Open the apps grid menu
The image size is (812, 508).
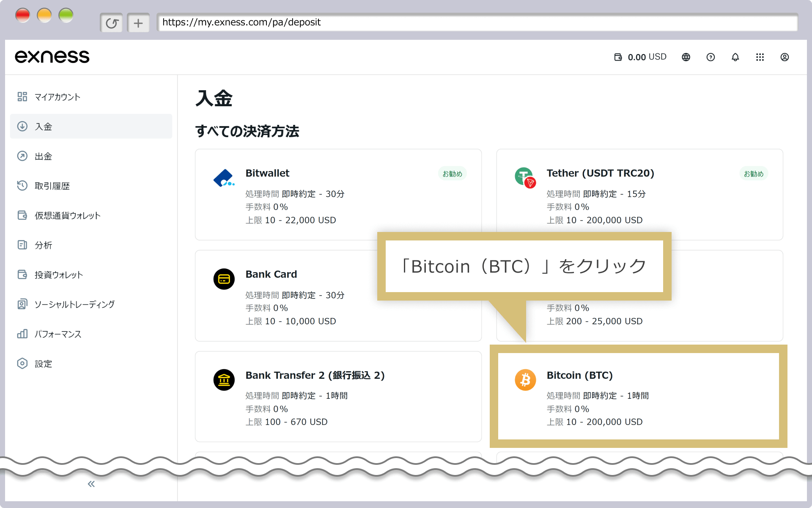(760, 57)
